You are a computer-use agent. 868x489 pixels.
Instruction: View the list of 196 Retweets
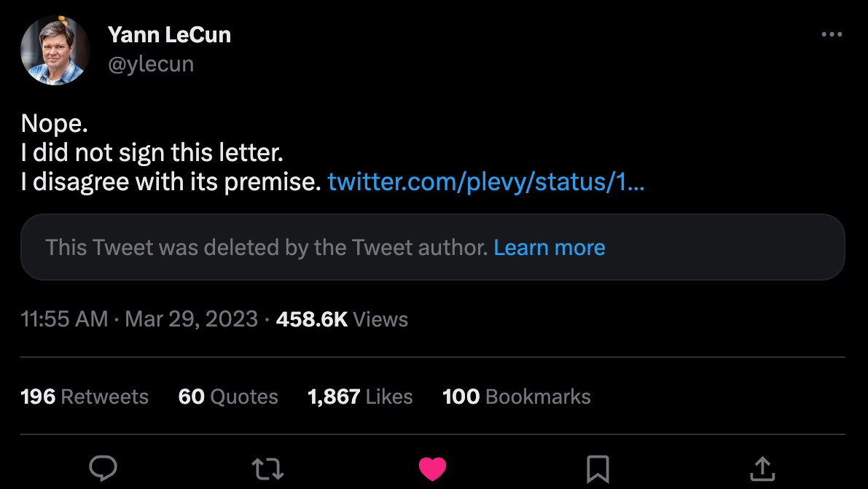85,396
